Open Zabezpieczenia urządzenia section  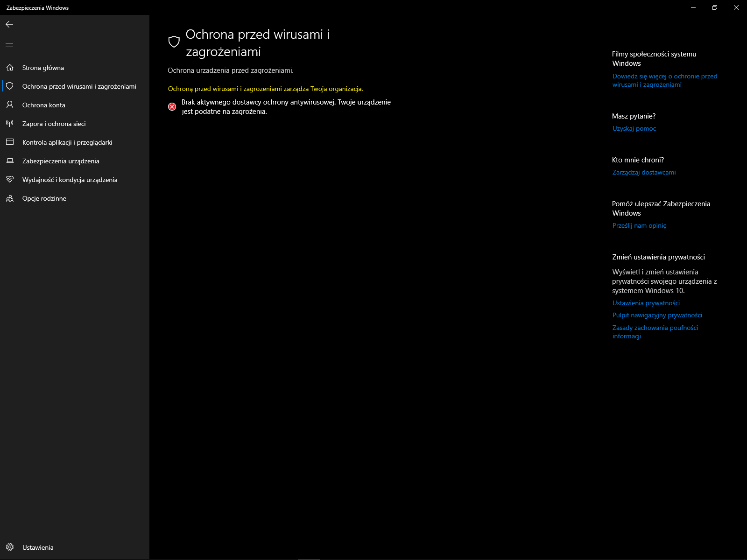click(75, 161)
